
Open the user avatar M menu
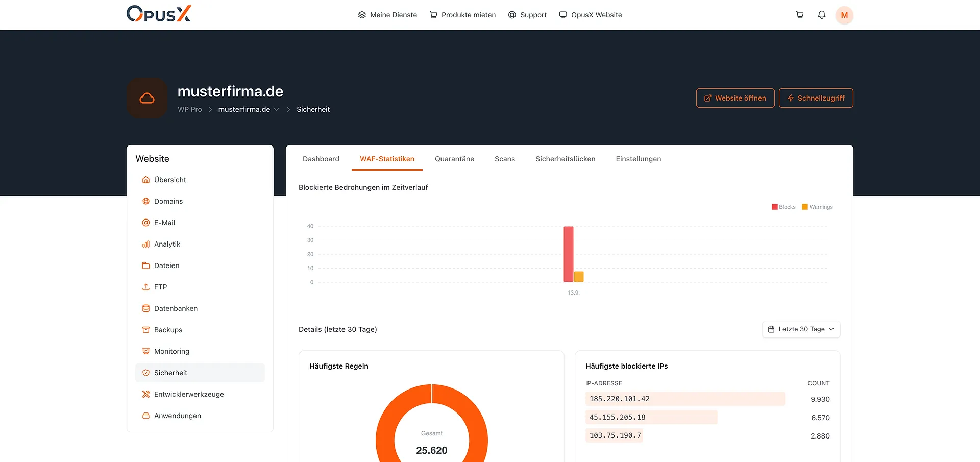click(844, 15)
